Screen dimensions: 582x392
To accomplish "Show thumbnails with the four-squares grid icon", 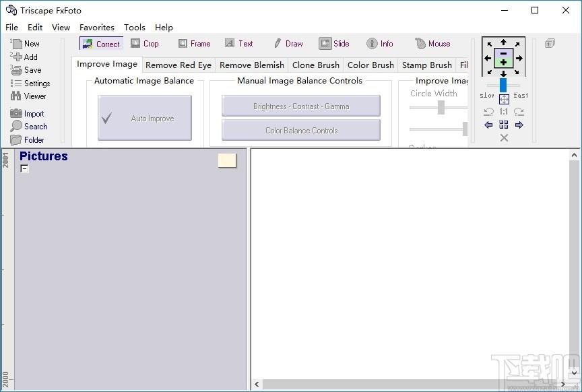I will [x=503, y=125].
